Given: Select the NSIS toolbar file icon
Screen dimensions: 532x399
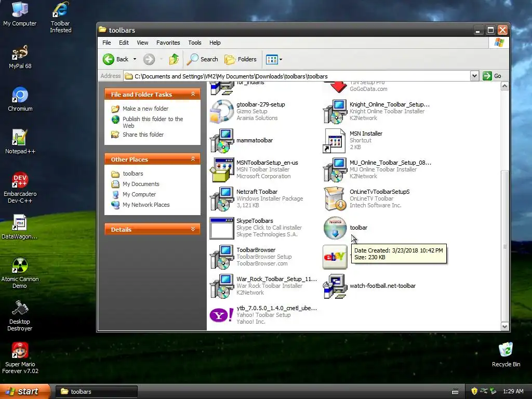Looking at the screenshot, I should (335, 228).
